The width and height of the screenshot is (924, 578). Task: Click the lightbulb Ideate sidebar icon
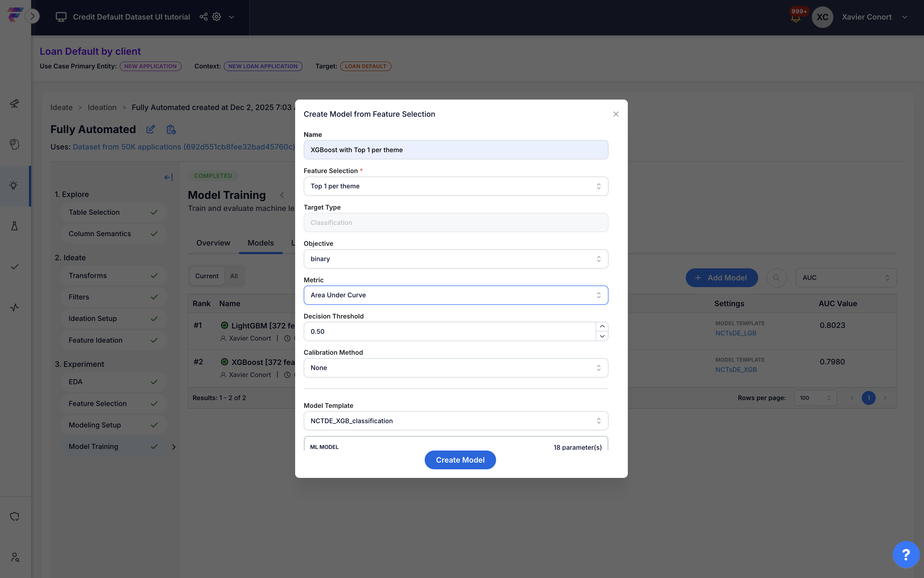pyautogui.click(x=14, y=186)
